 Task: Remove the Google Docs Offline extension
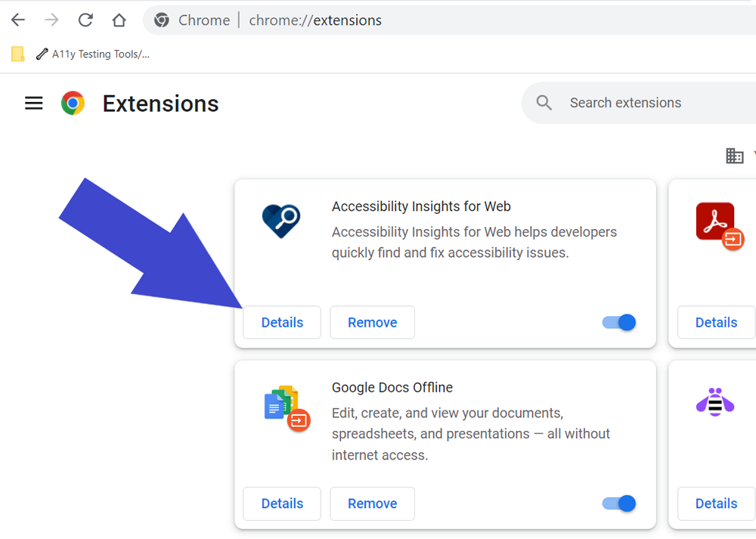(372, 503)
